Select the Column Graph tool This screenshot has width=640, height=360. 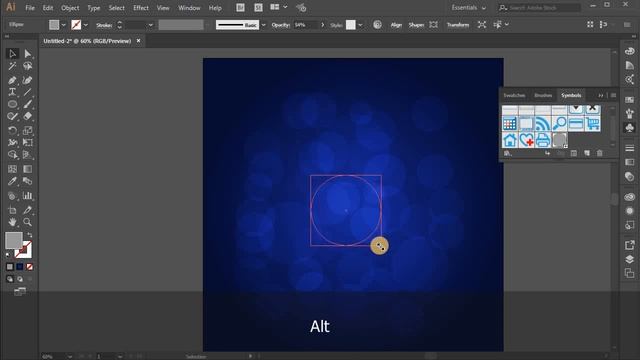click(27, 196)
